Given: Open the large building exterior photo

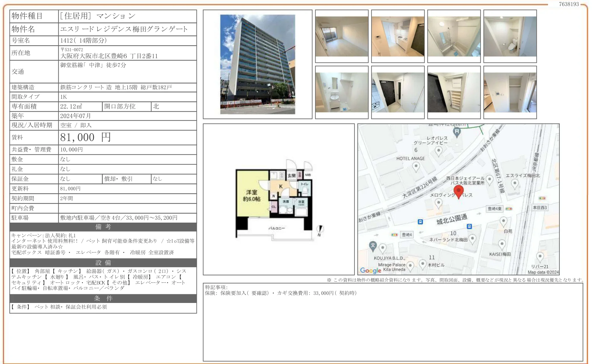Looking at the screenshot, I should (257, 64).
